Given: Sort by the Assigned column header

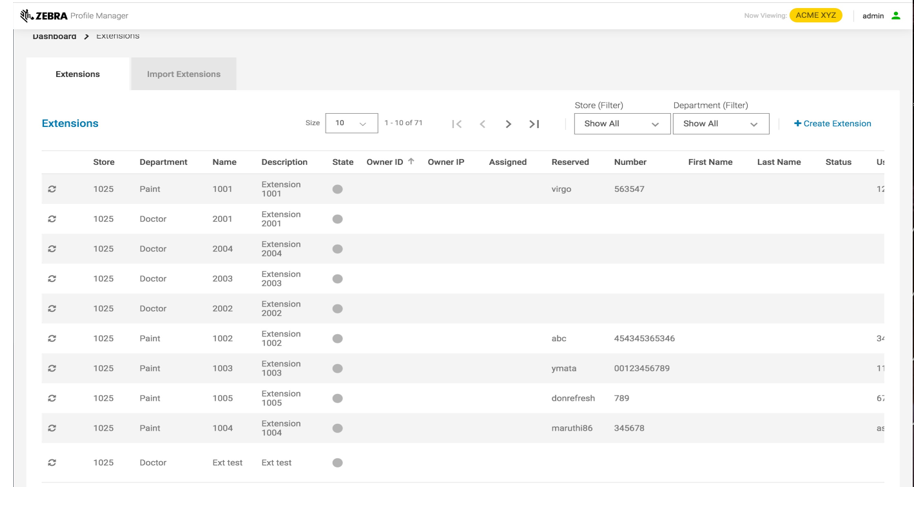Looking at the screenshot, I should (x=508, y=162).
